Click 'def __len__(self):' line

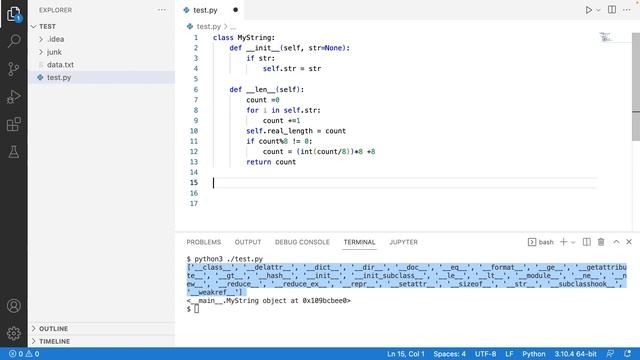pyautogui.click(x=267, y=89)
